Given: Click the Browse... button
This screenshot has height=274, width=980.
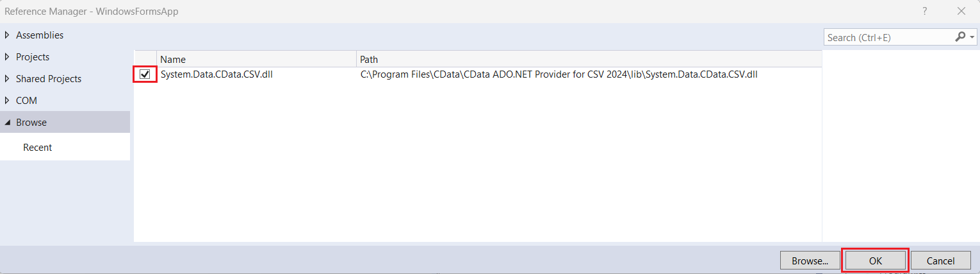Looking at the screenshot, I should (810, 261).
